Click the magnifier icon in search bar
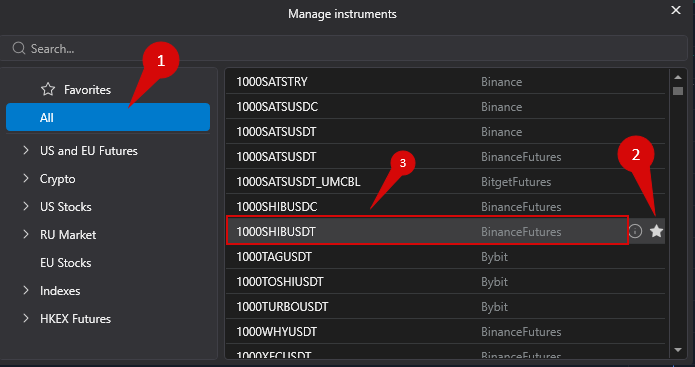 19,48
